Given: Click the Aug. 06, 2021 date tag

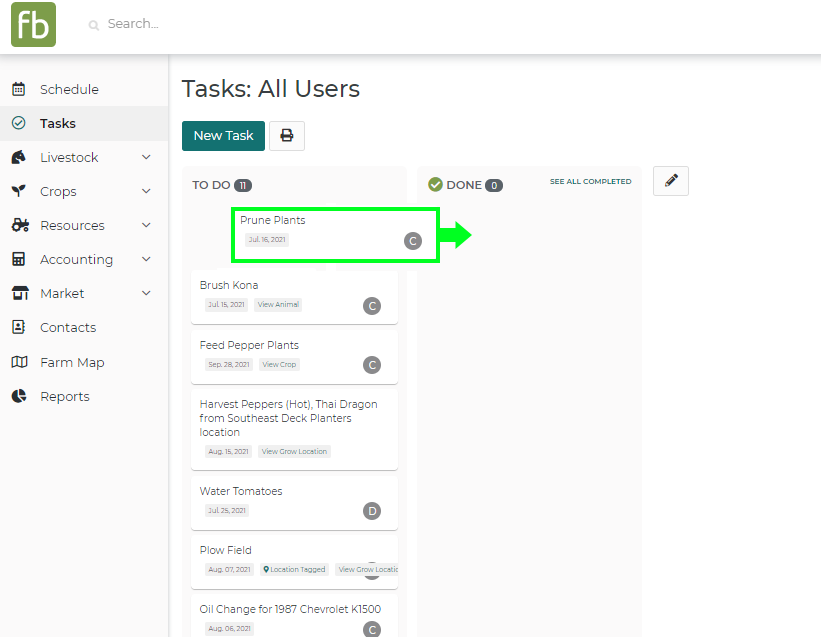Looking at the screenshot, I should click(229, 629).
